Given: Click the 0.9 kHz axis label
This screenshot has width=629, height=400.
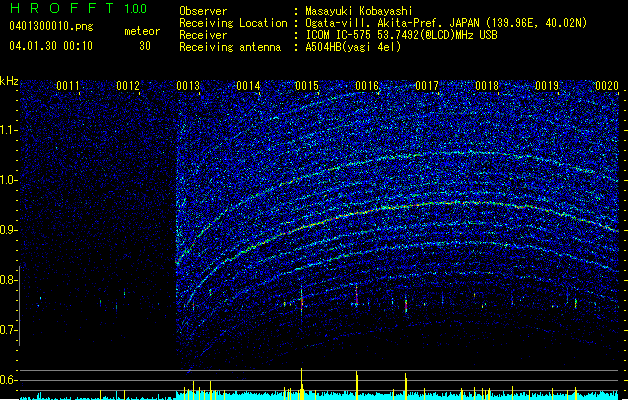Looking at the screenshot, I should point(9,230).
